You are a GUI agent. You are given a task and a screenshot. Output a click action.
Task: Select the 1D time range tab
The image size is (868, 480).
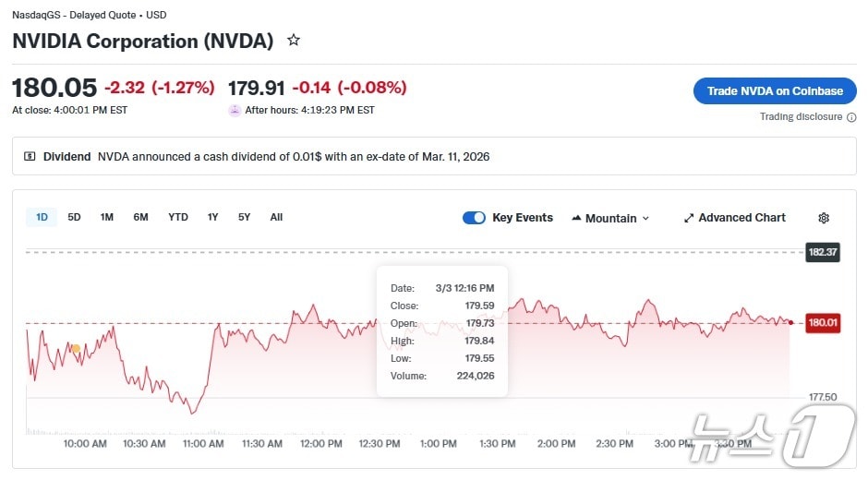point(42,217)
